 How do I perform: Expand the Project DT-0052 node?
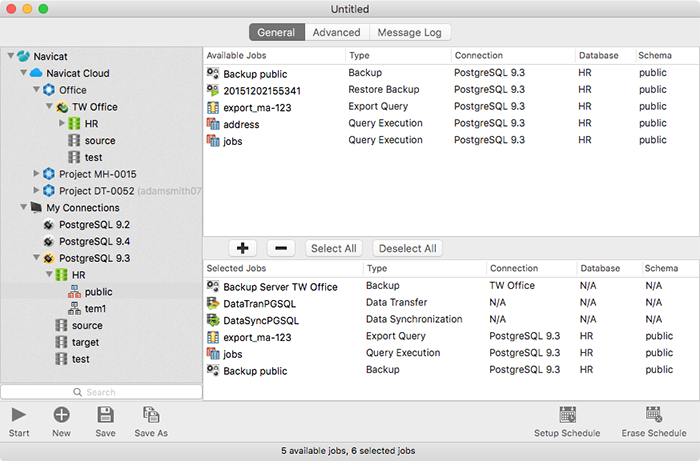pos(37,190)
